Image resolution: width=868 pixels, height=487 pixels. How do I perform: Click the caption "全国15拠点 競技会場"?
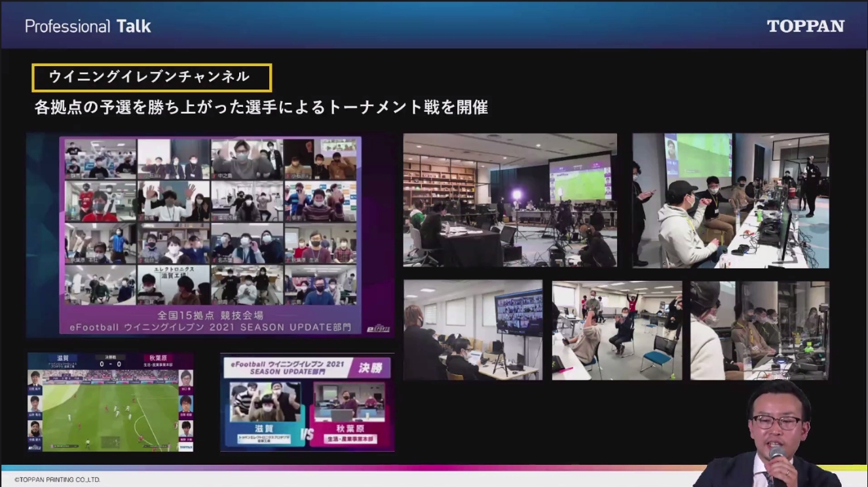tap(210, 314)
